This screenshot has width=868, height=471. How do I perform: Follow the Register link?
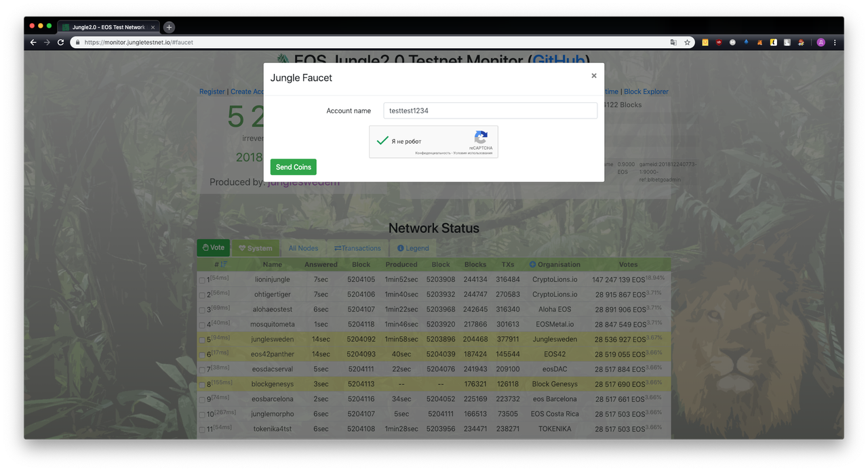point(212,91)
